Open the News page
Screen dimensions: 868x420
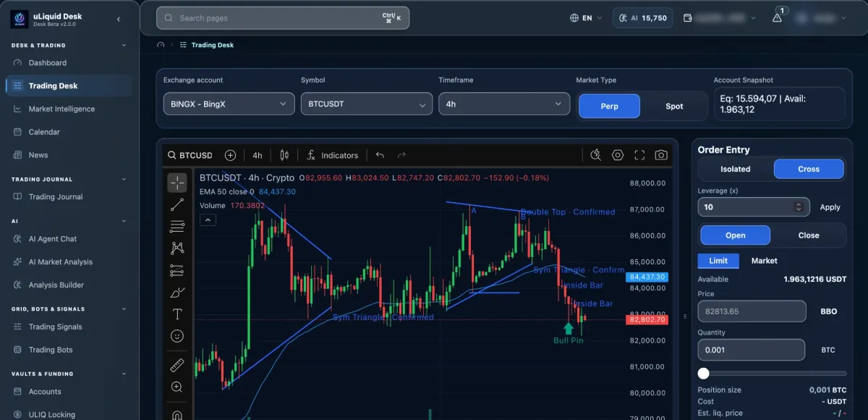click(38, 155)
